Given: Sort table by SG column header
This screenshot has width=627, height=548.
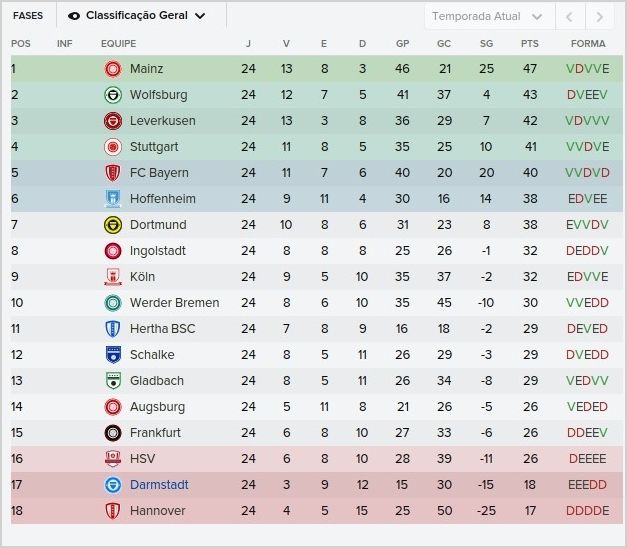Looking at the screenshot, I should tap(486, 44).
